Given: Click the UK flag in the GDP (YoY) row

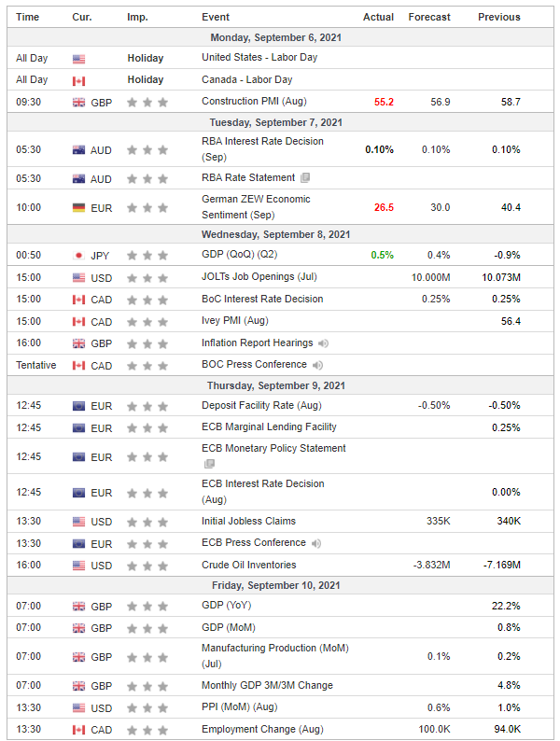Looking at the screenshot, I should [x=79, y=607].
